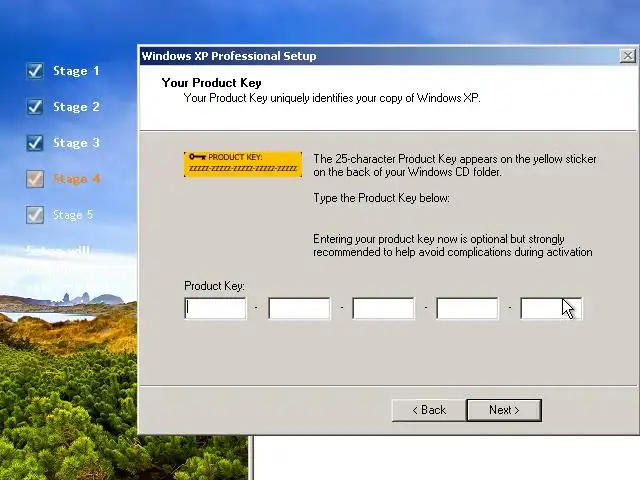The height and width of the screenshot is (480, 640).
Task: Select the second Product Key field
Action: 299,308
